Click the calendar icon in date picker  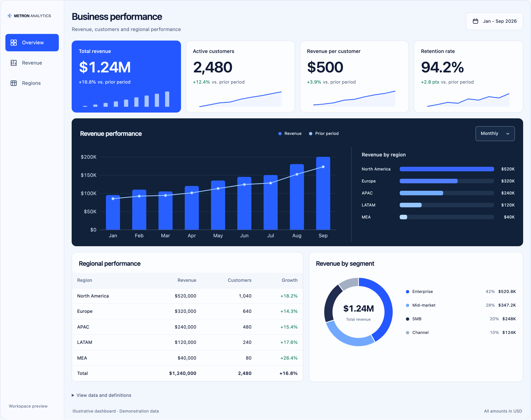[475, 21]
